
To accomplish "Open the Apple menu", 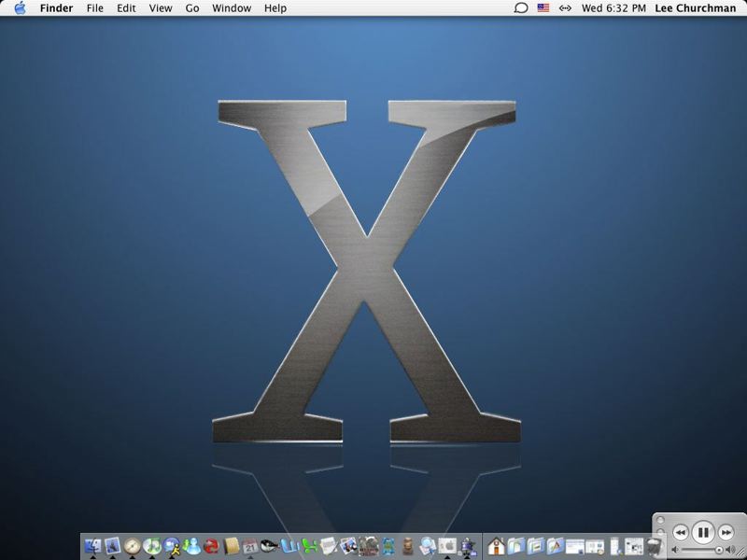I will (x=20, y=8).
